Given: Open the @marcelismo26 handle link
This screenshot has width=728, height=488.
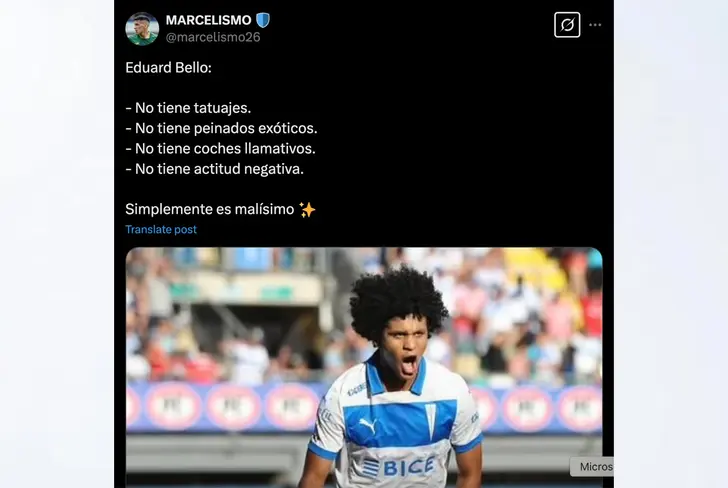Looking at the screenshot, I should point(213,38).
